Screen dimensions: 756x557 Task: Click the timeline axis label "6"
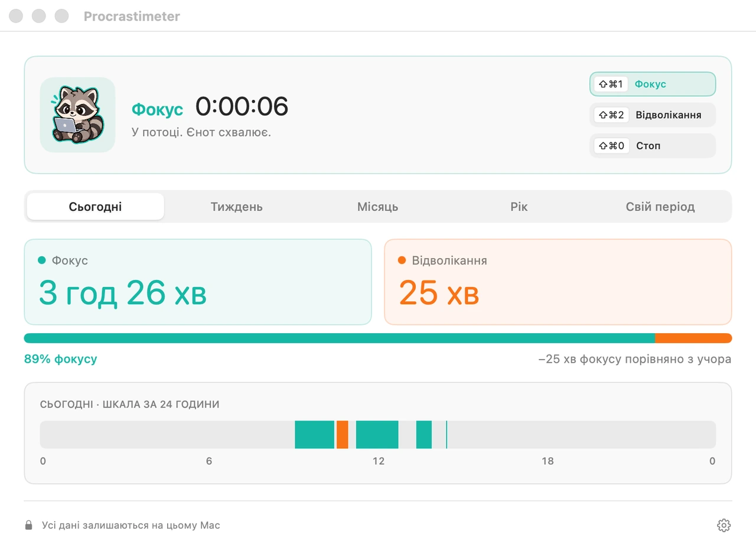pos(209,461)
